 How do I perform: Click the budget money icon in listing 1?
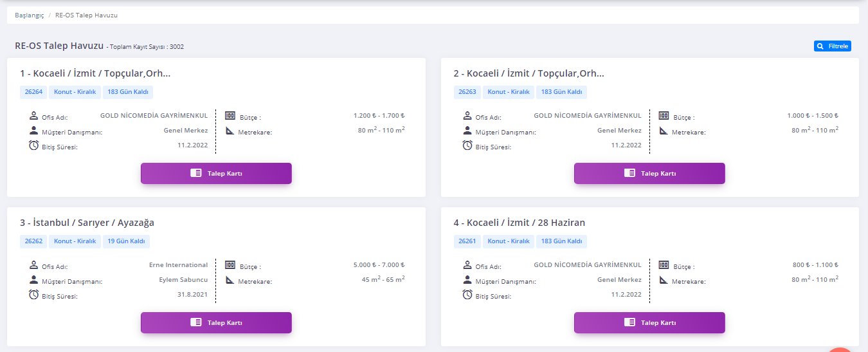click(230, 116)
